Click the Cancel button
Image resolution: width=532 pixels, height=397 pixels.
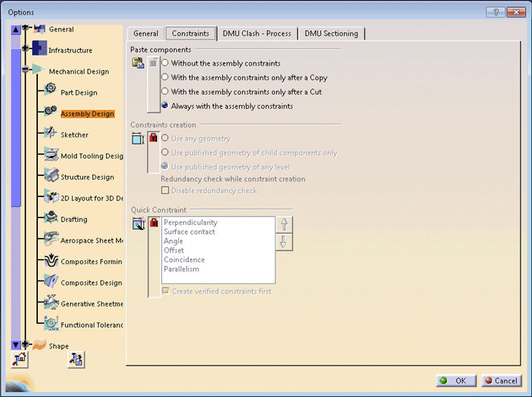pos(501,381)
